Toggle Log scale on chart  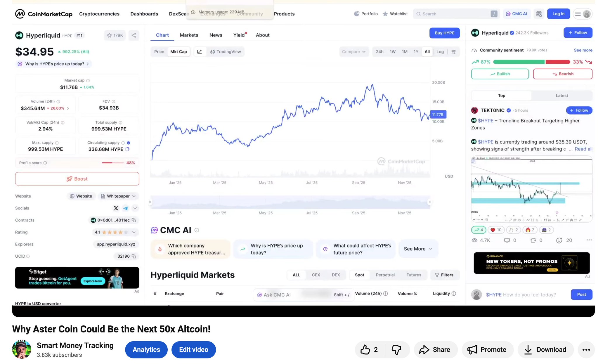click(440, 52)
